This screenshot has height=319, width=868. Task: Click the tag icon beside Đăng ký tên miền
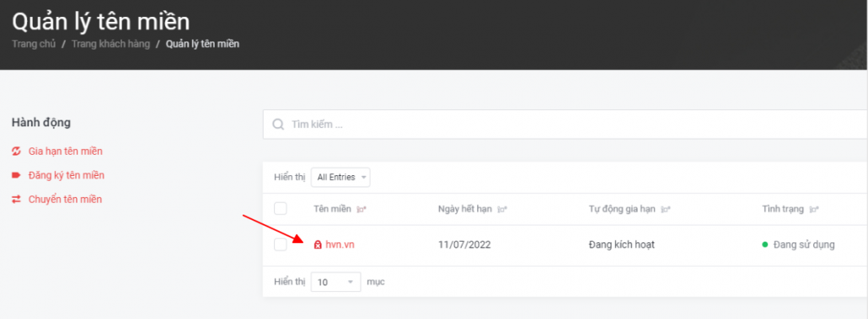point(16,175)
